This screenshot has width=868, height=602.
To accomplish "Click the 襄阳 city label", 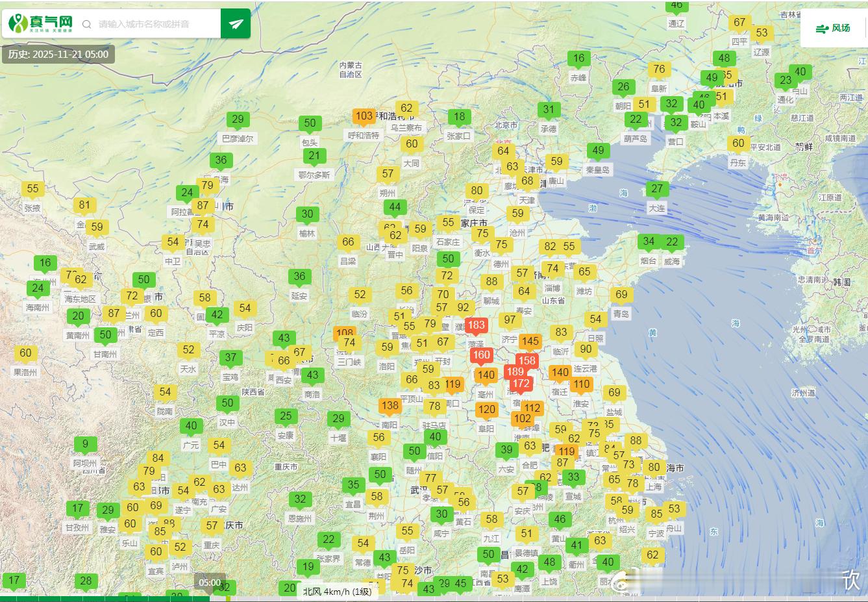I will [x=378, y=457].
